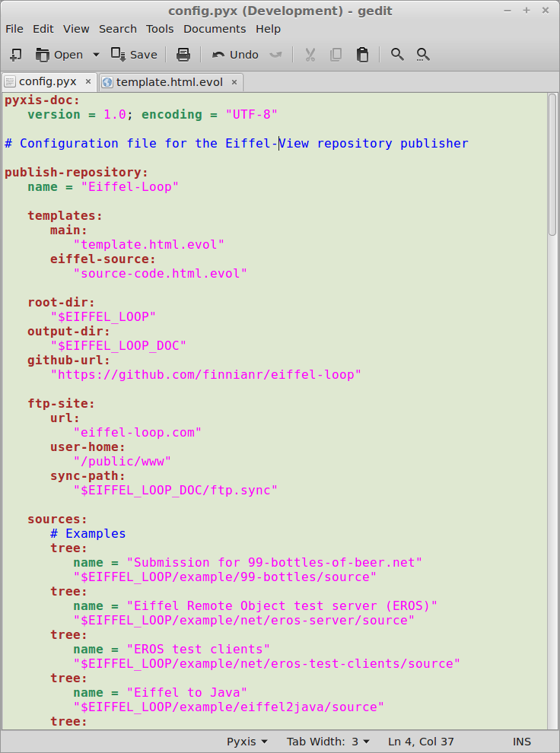Viewport: 560px width, 753px height.
Task: Click the Open file toolbar button
Action: tap(59, 55)
